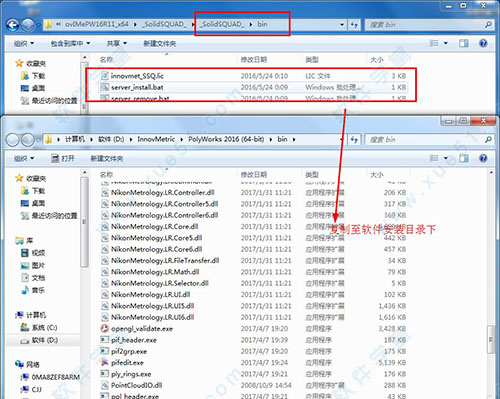Click _SolidSQUAD_ breadcrumb before bin in upper window
Screen dimensions: 500x399
pos(222,24)
